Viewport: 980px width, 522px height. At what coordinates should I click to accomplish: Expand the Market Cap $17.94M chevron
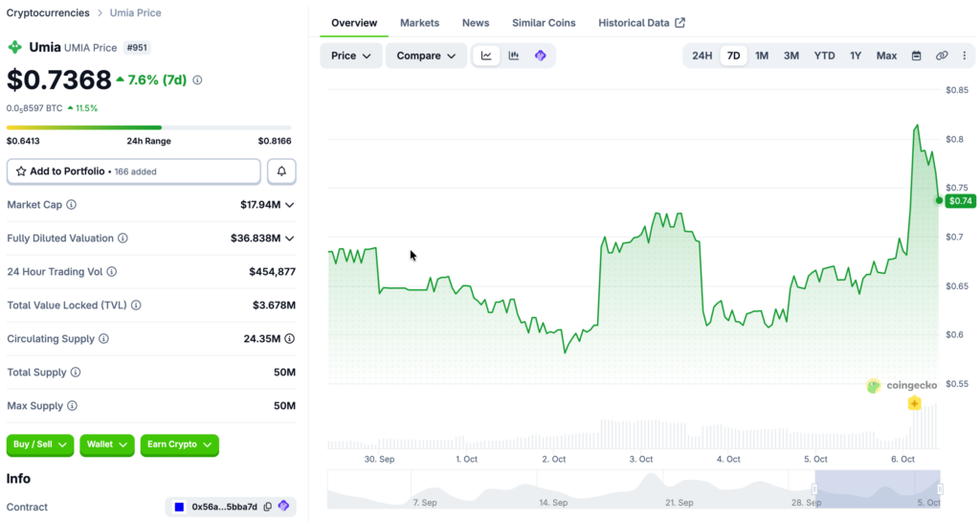[x=289, y=205]
